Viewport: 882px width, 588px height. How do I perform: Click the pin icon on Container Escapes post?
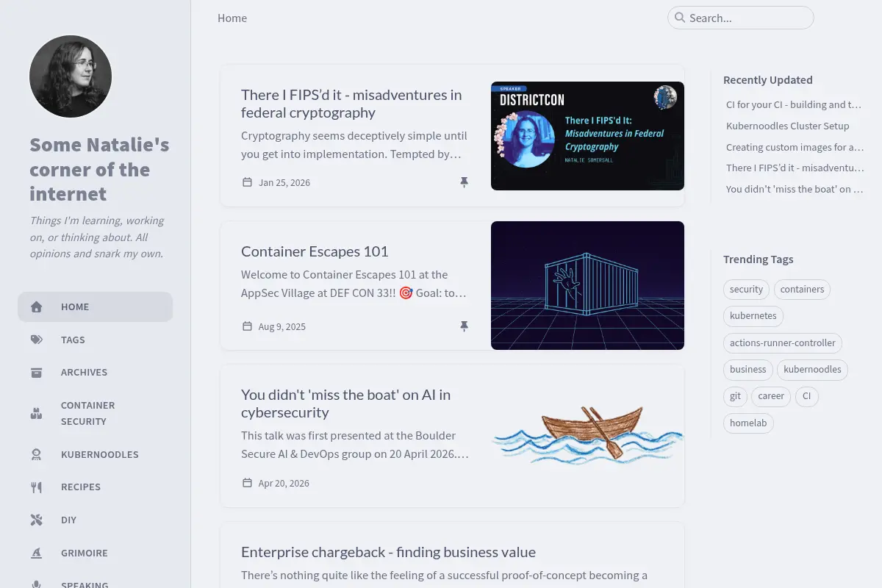point(464,326)
